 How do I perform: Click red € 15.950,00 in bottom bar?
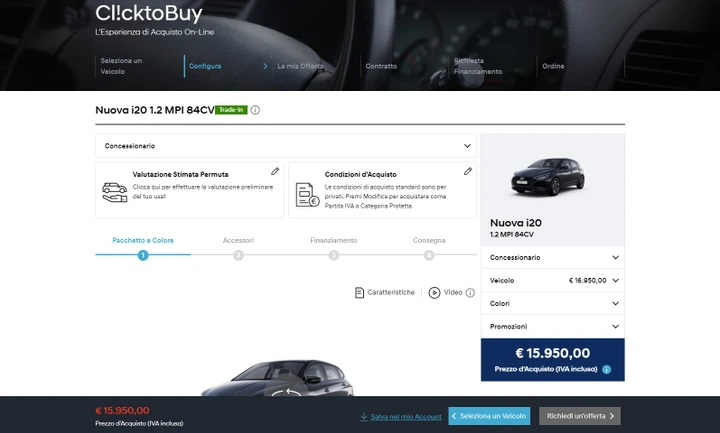pyautogui.click(x=122, y=411)
